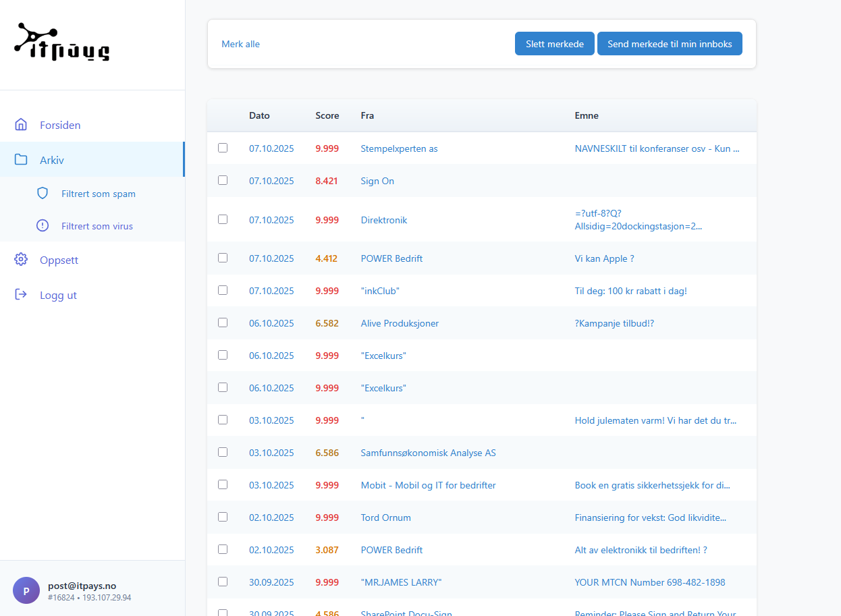Click the purple P user avatar
This screenshot has height=616, width=841.
[x=26, y=590]
